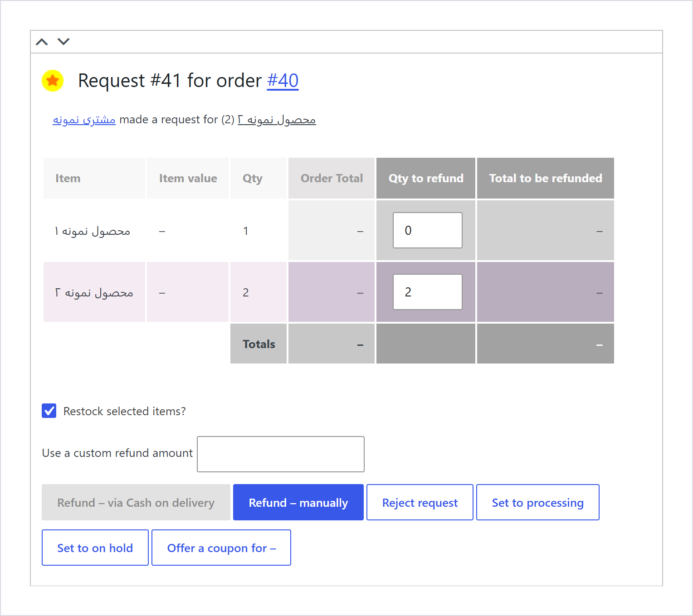This screenshot has height=616, width=693.
Task: Open the requested product محصول نمونه ۲ link
Action: click(277, 120)
